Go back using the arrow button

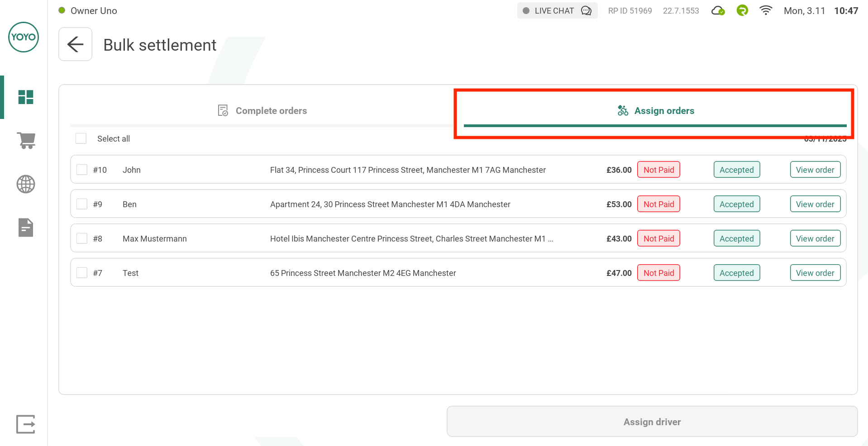click(75, 44)
